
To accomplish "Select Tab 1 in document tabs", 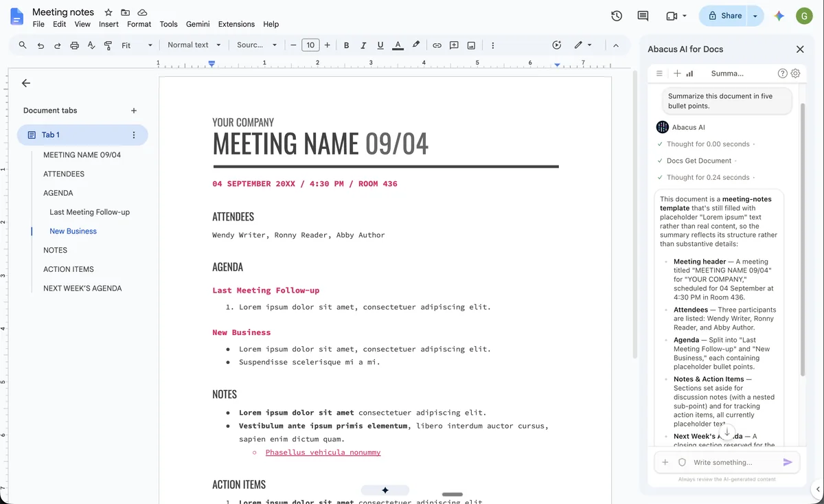I will [82, 135].
